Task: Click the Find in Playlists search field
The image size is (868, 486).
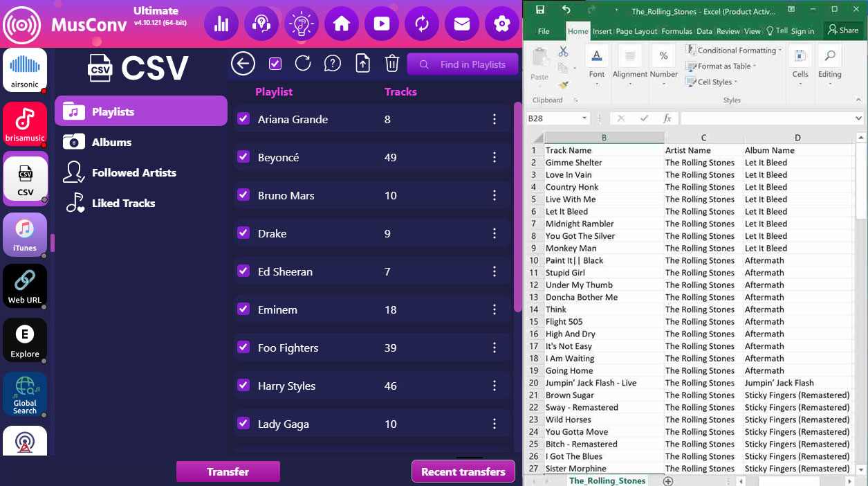Action: [x=463, y=64]
